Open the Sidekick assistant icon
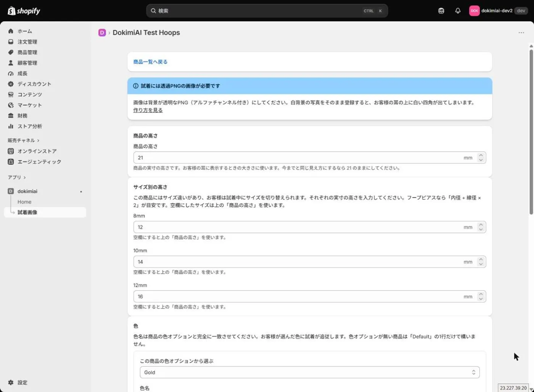 441,11
